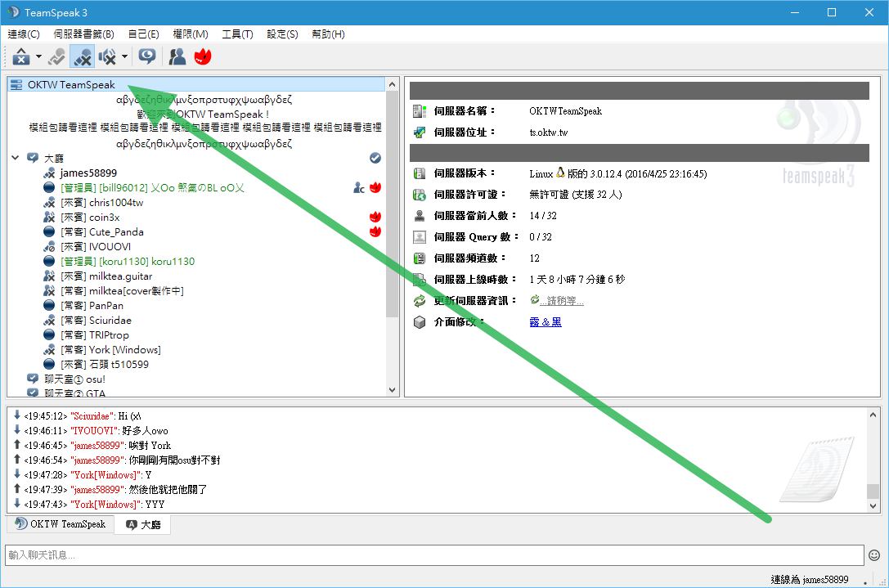Click the red flame badge on Cute_Panda row
Screen dimensions: 889x588
[375, 231]
